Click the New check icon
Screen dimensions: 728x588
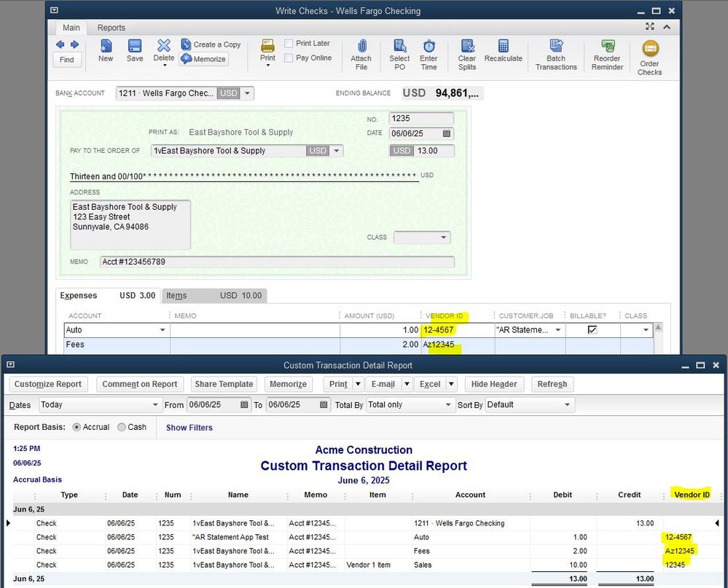tap(106, 50)
